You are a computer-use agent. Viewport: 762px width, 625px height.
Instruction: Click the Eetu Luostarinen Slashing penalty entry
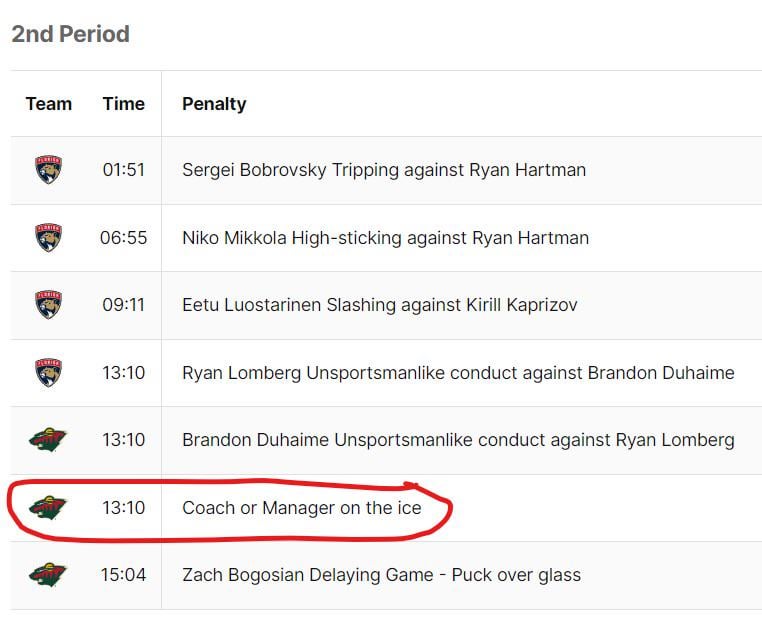tap(380, 305)
